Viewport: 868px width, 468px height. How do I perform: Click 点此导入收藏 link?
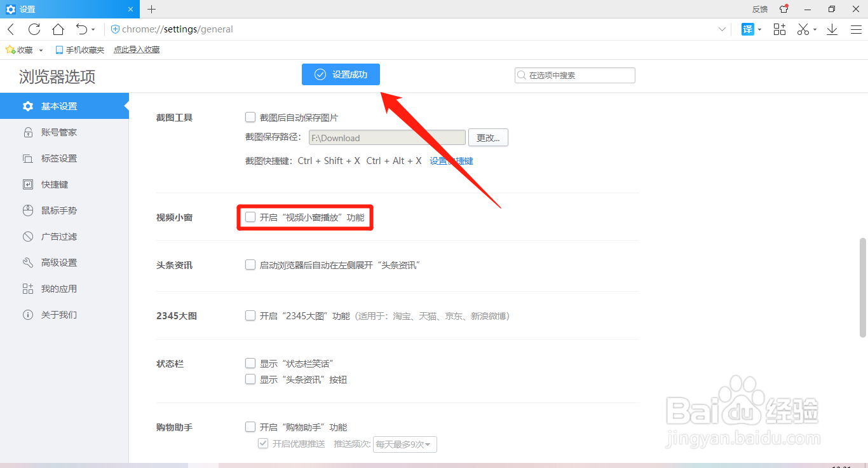pos(137,50)
